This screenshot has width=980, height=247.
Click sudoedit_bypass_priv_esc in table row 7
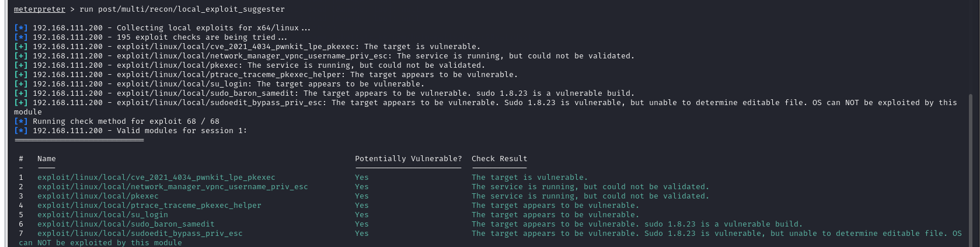[139, 234]
